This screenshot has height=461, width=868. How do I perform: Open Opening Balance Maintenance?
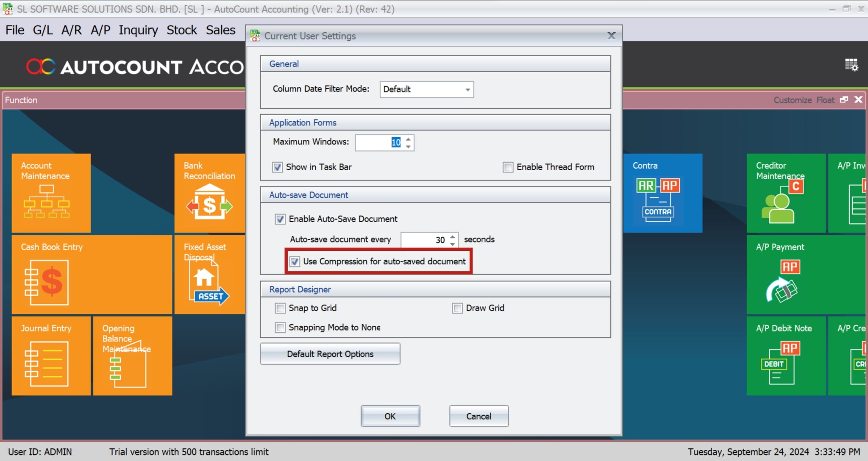(132, 356)
